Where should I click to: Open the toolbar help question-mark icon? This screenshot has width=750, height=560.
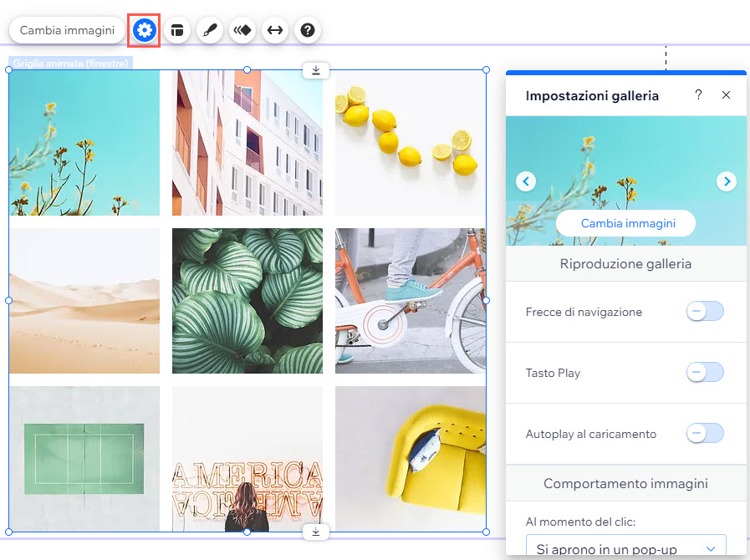tap(307, 30)
